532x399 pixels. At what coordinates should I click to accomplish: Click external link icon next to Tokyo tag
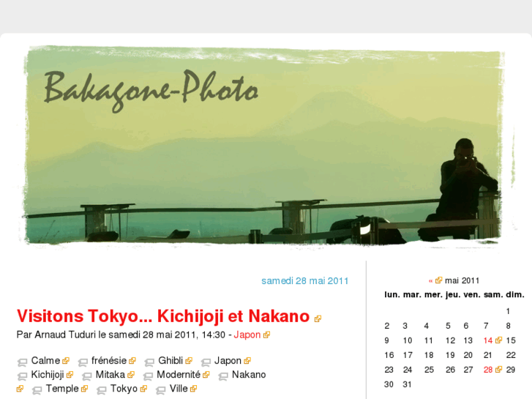[x=143, y=389]
